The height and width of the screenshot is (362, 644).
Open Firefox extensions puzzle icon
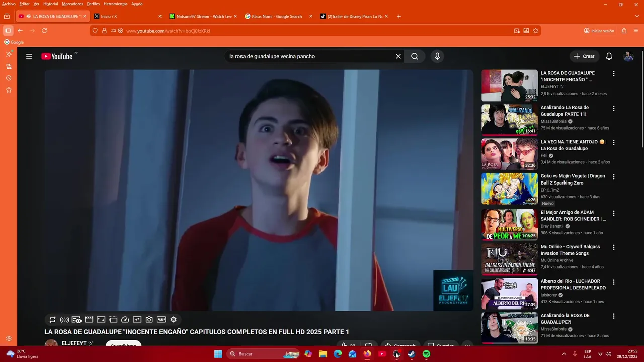pyautogui.click(x=624, y=31)
